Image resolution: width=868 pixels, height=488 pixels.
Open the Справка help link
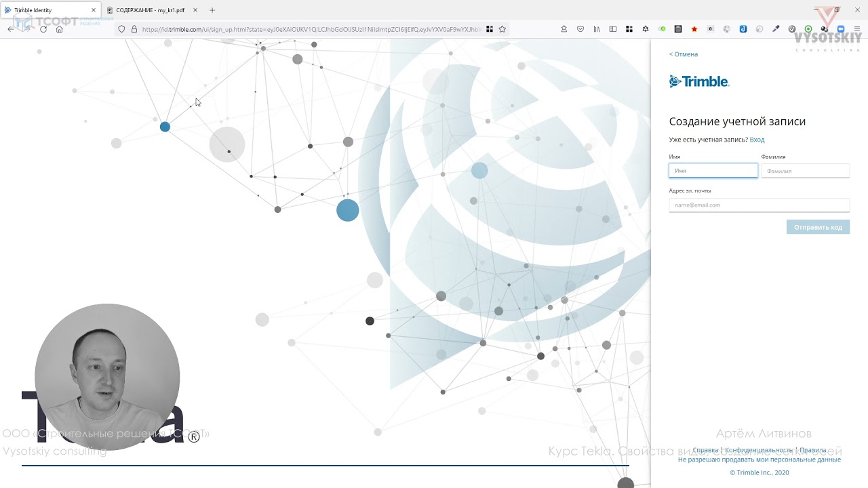[705, 450]
